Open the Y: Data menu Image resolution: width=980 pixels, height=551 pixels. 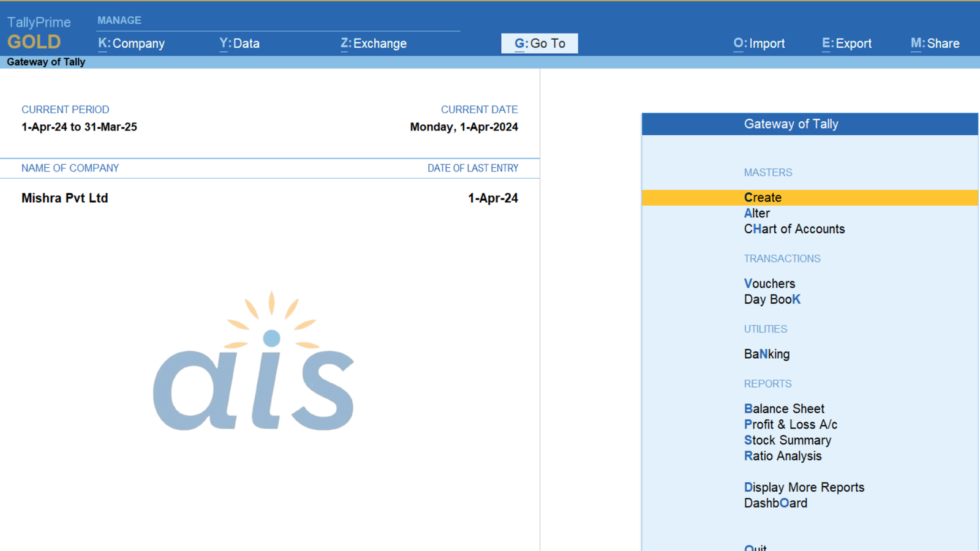[x=239, y=43]
